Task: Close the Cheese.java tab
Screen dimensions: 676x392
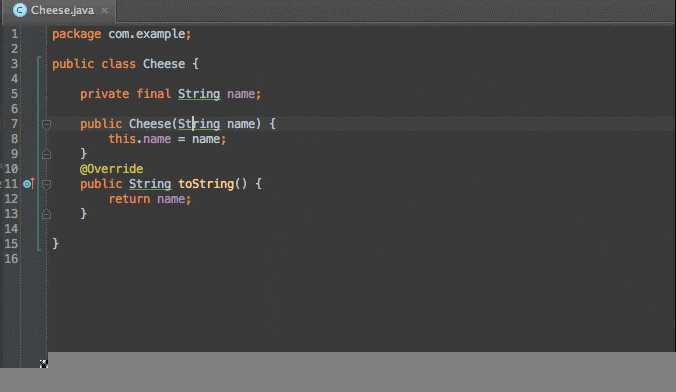Action: click(x=105, y=11)
